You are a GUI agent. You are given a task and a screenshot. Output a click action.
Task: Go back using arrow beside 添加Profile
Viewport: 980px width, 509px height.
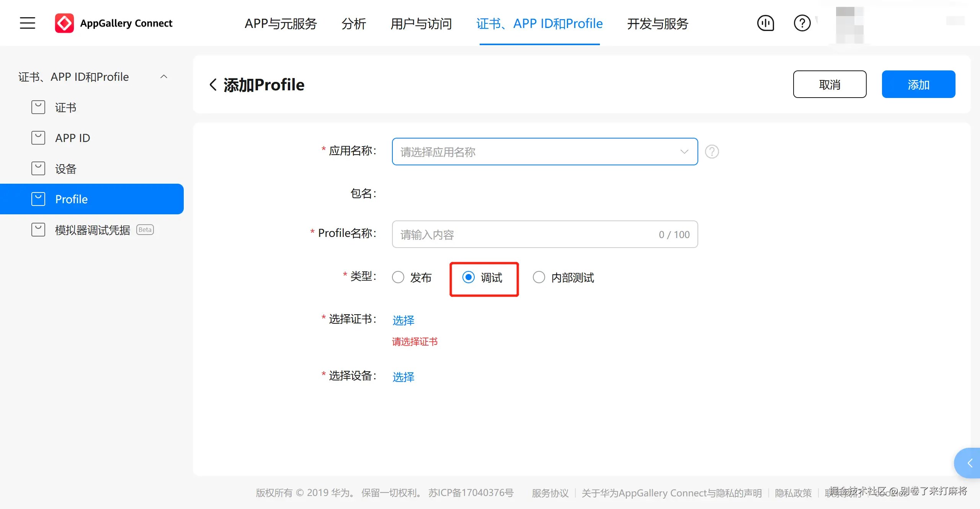[213, 85]
